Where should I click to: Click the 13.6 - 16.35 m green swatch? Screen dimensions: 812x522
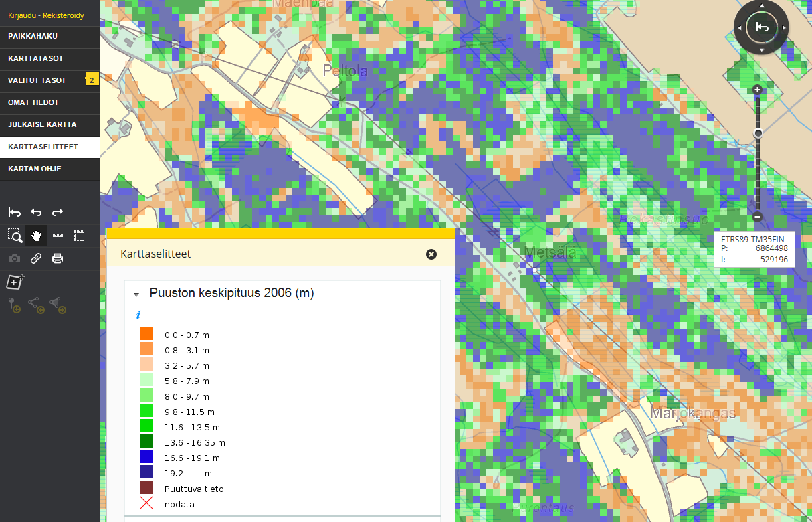pyautogui.click(x=146, y=441)
